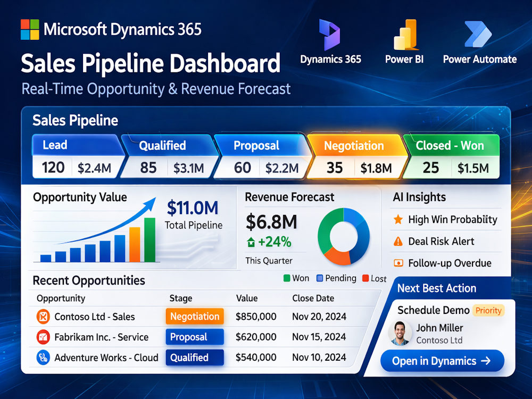Click the Negotiation value $1.8M
This screenshot has width=532, height=399.
coord(376,168)
